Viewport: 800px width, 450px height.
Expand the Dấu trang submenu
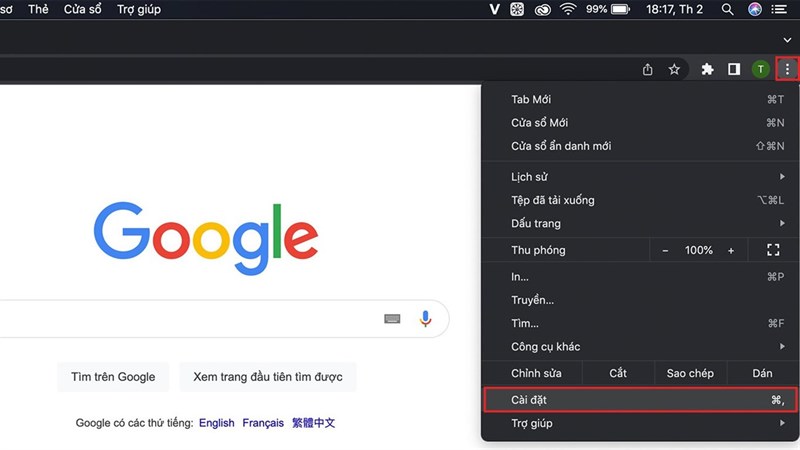tap(640, 223)
